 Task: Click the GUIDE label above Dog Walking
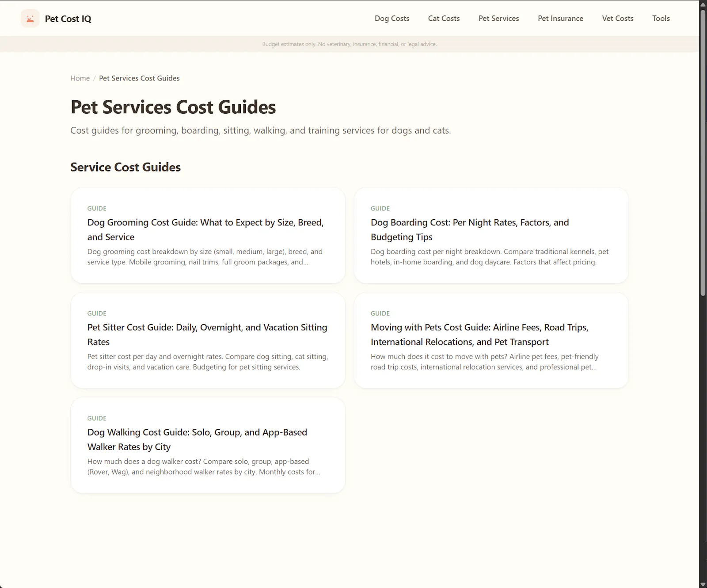[x=97, y=418]
